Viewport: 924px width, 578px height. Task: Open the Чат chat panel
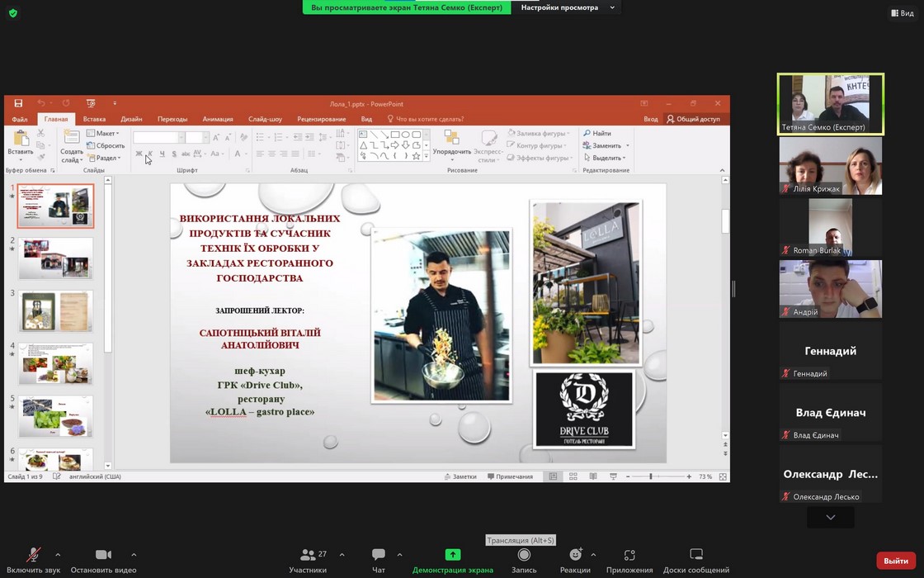[x=379, y=556]
